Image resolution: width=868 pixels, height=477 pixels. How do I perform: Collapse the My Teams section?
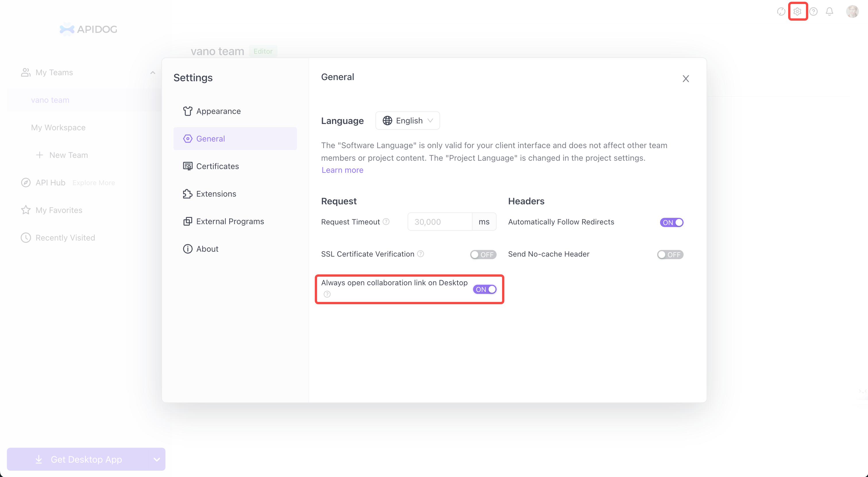153,72
